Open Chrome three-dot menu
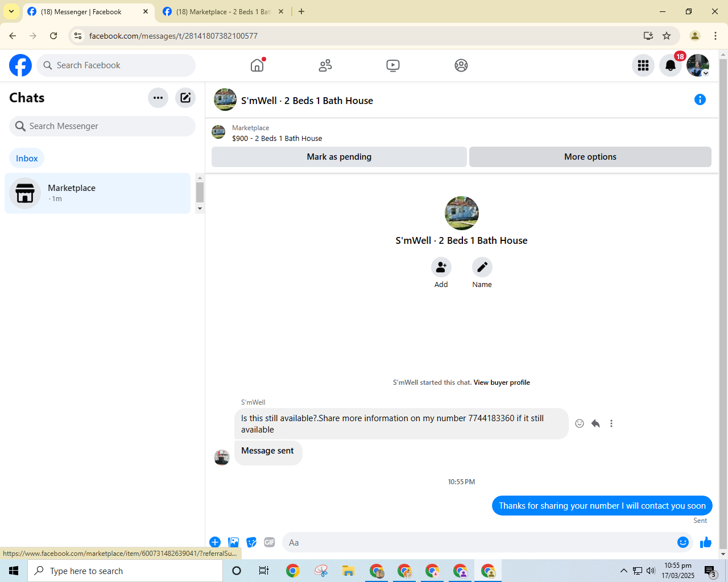 (715, 36)
